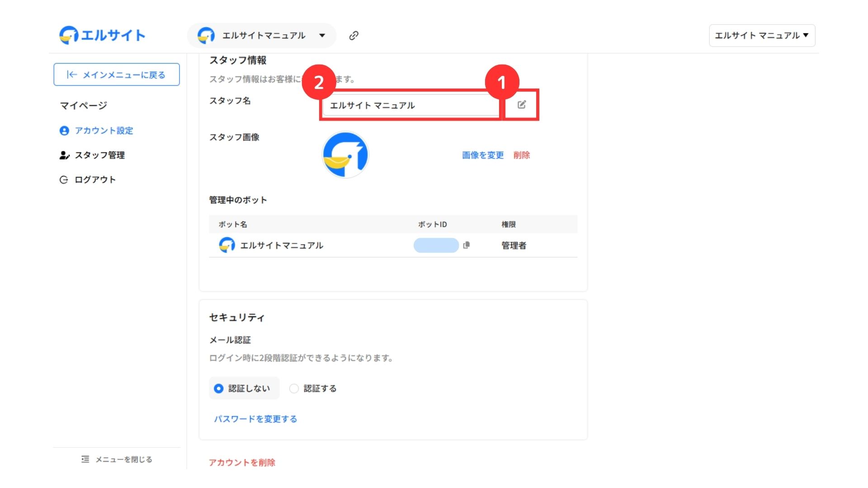
Task: Collapse the sidebar with メニューを閉じる
Action: [117, 459]
